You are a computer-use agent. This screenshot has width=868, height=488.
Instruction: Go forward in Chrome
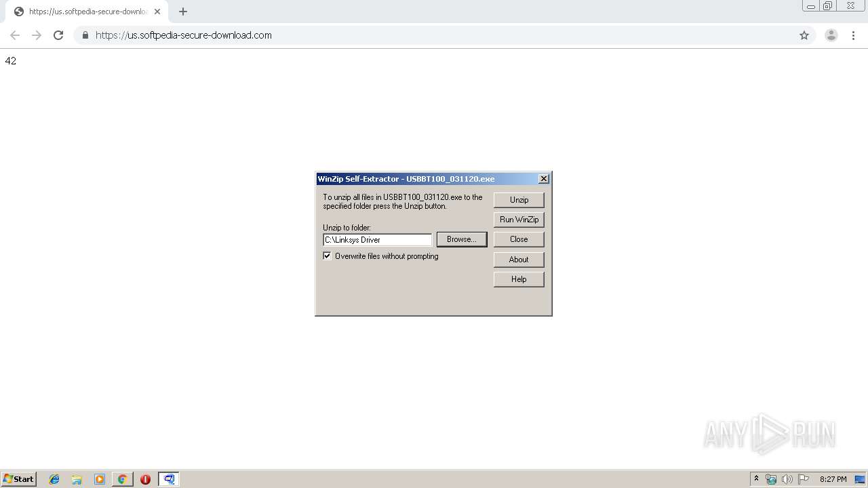tap(37, 35)
